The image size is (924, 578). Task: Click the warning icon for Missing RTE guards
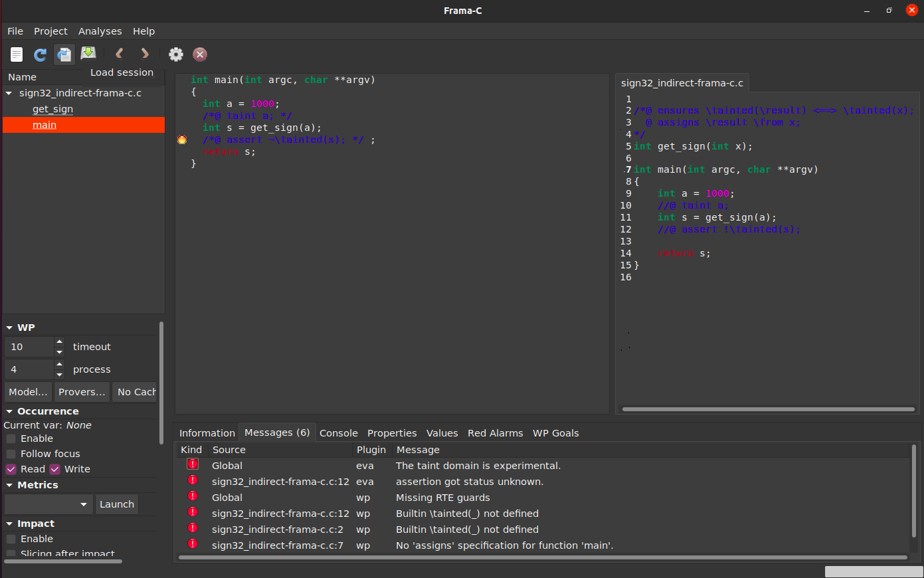click(x=193, y=496)
